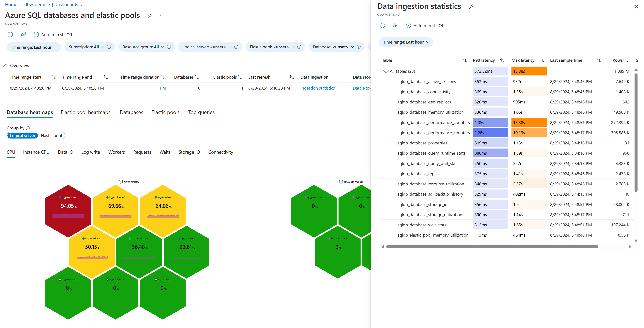Pin the Azure SQL dashboard title
Viewport: 644px width, 328px height.
coord(150,16)
